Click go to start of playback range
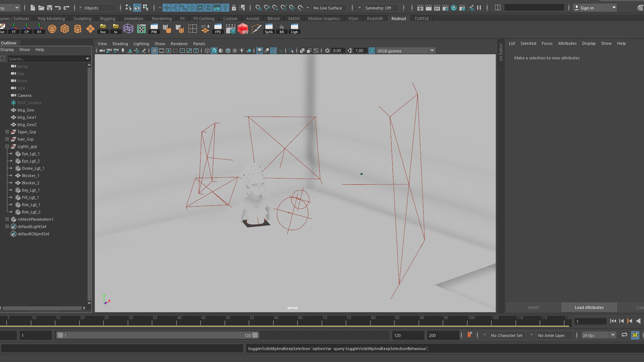This screenshot has width=644, height=362. click(613, 321)
